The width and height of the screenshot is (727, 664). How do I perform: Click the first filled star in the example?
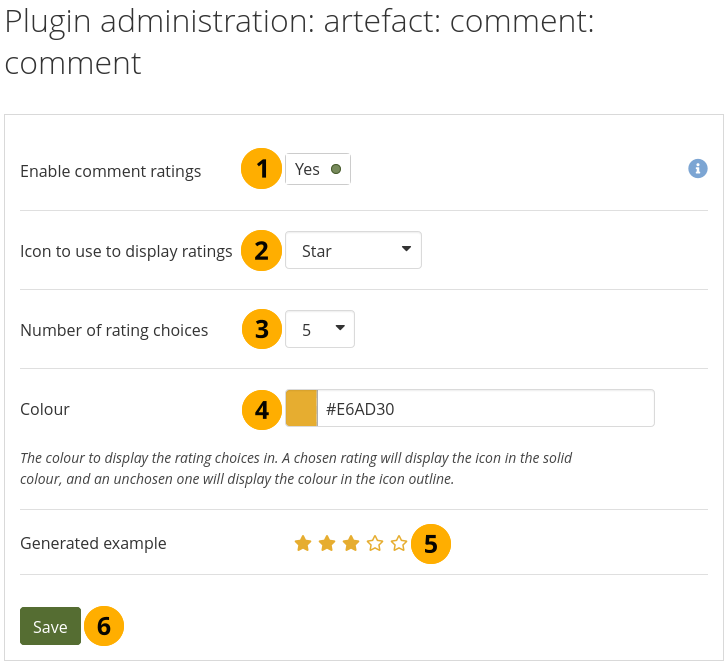303,543
